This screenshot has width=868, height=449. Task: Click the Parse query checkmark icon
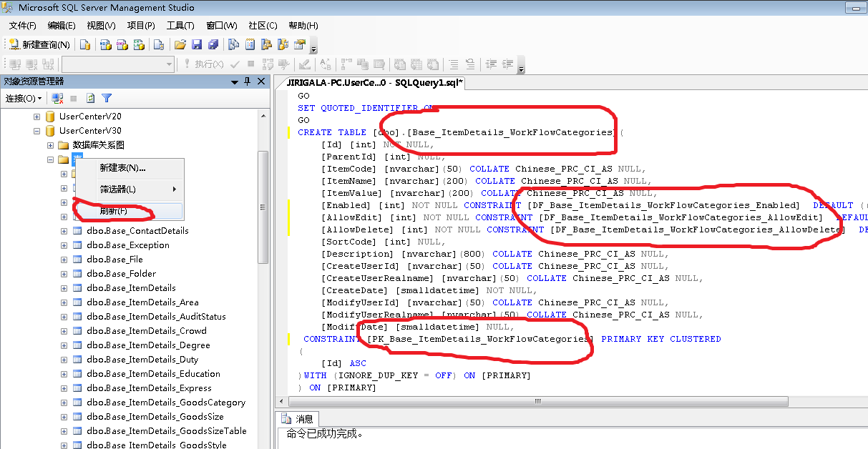pyautogui.click(x=234, y=64)
